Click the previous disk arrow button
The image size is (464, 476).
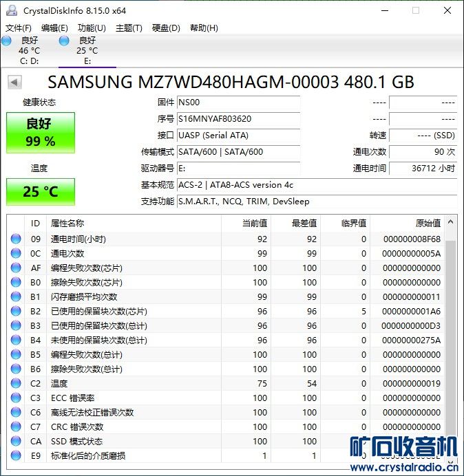pyautogui.click(x=14, y=82)
